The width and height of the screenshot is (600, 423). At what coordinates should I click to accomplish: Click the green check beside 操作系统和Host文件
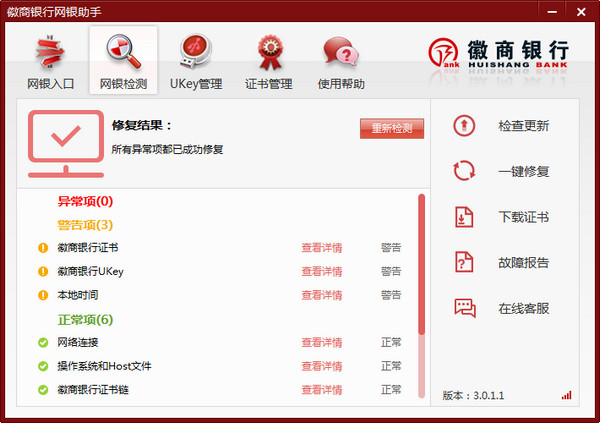(43, 366)
